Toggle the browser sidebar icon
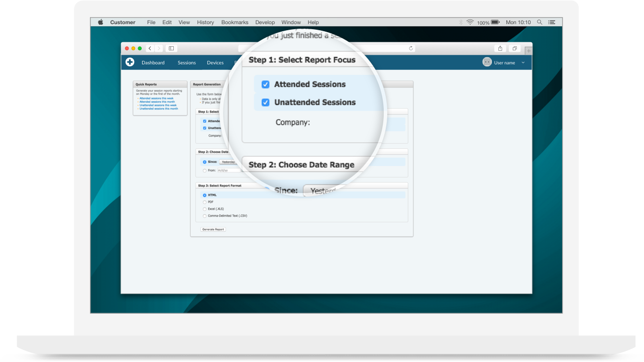 point(171,48)
